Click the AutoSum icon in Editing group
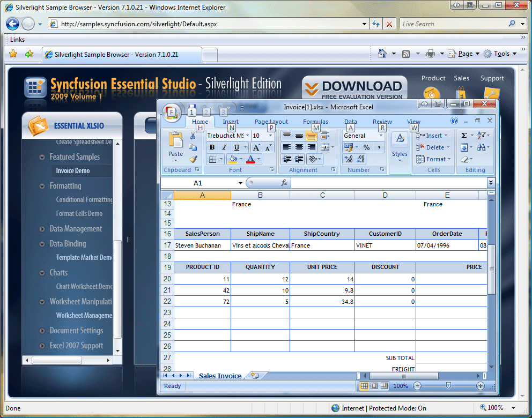Screen dimensions: 532x418 tap(464, 135)
